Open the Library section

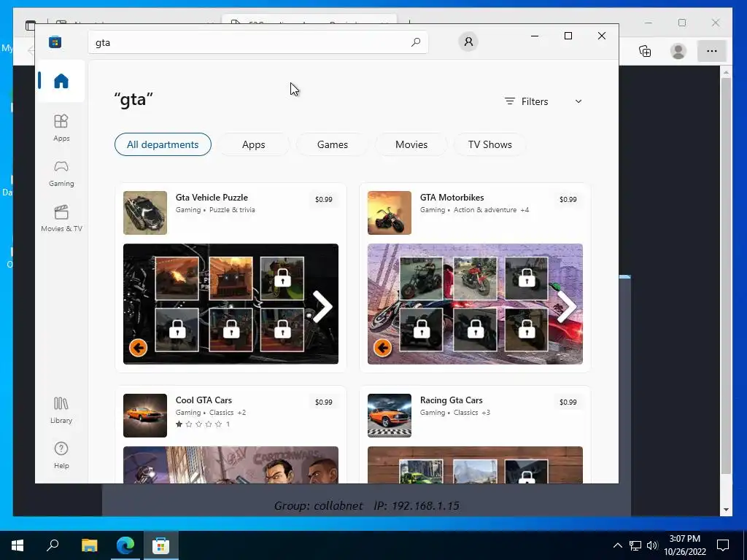[x=61, y=411]
